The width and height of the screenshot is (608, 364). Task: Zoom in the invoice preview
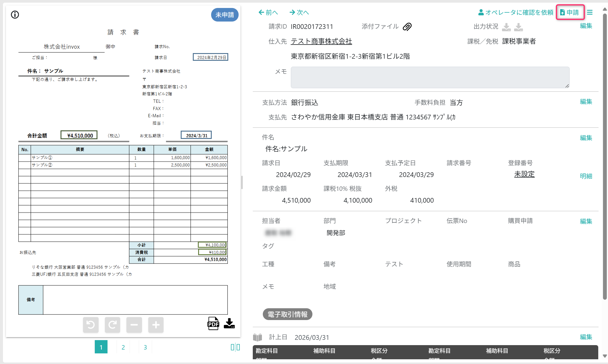pos(156,325)
